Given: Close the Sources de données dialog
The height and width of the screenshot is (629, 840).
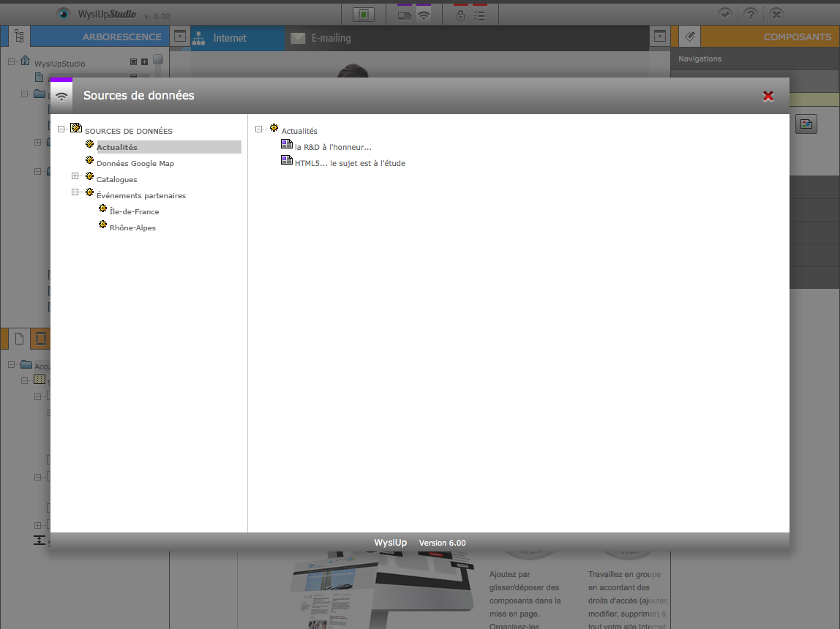Looking at the screenshot, I should tap(768, 96).
